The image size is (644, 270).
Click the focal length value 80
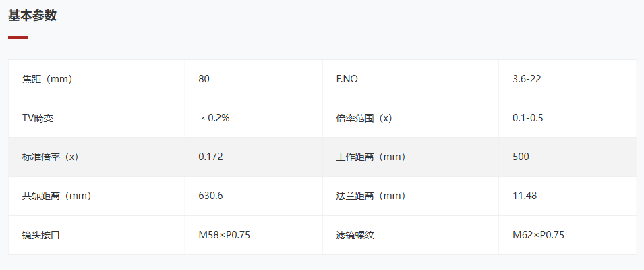coord(204,79)
